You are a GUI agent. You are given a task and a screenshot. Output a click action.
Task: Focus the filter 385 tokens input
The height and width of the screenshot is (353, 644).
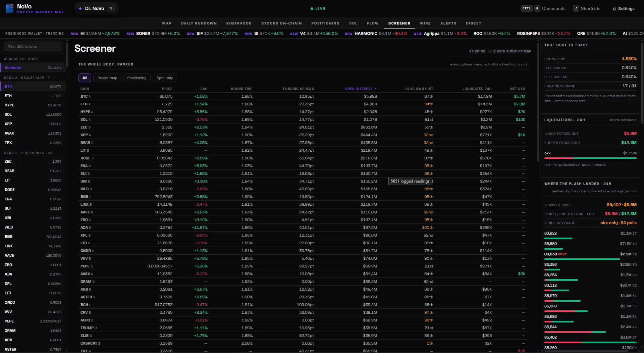(x=33, y=46)
